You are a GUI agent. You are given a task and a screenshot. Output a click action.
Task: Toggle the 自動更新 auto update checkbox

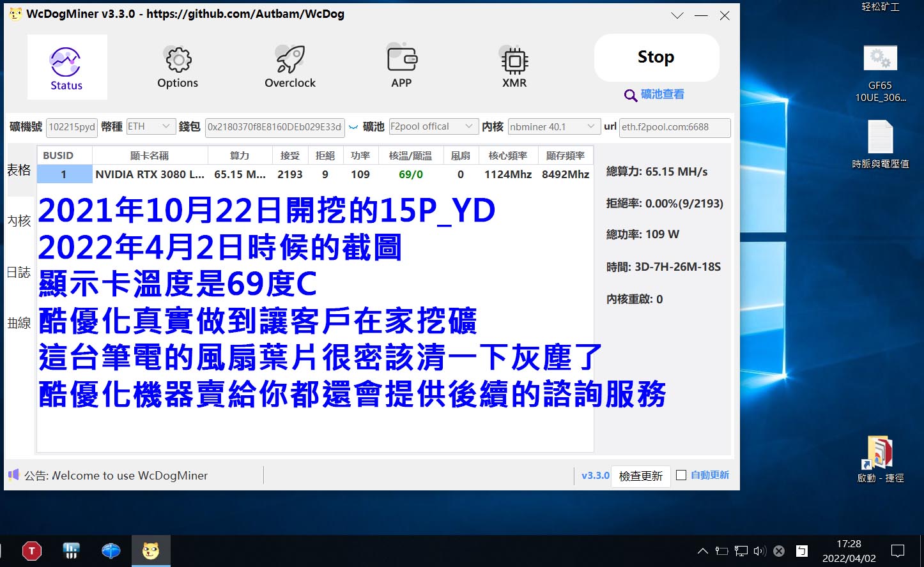[x=681, y=475]
